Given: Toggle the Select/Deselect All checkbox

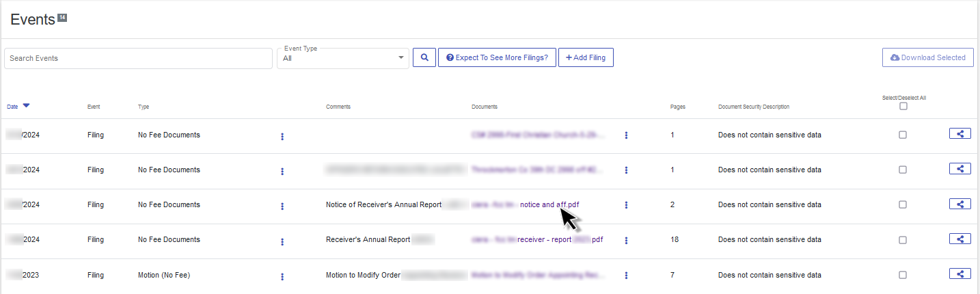Looking at the screenshot, I should click(903, 107).
